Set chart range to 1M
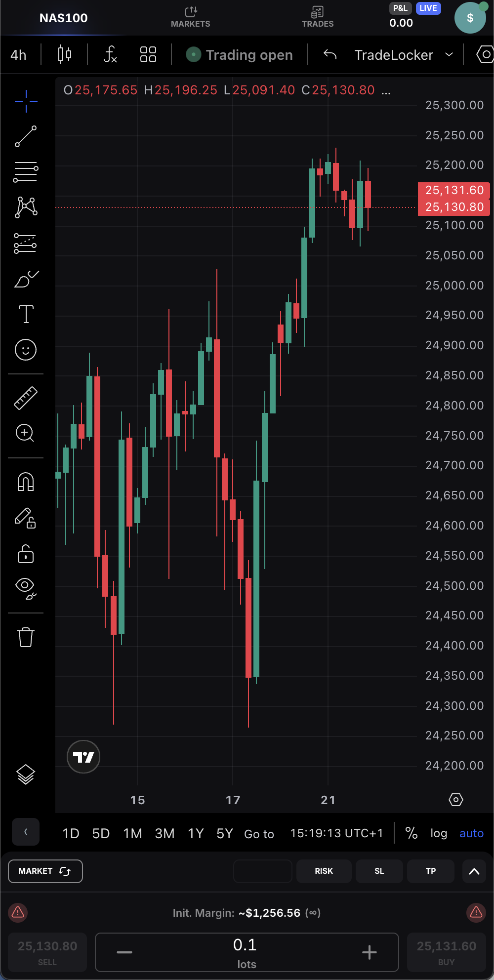This screenshot has width=494, height=980. (x=132, y=834)
